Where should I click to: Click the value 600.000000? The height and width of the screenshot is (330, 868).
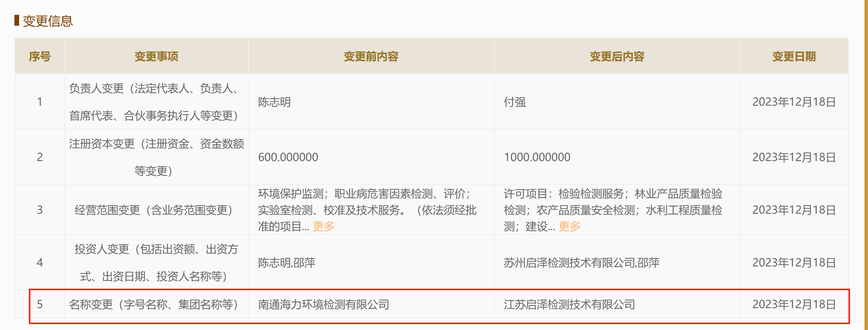tap(288, 157)
